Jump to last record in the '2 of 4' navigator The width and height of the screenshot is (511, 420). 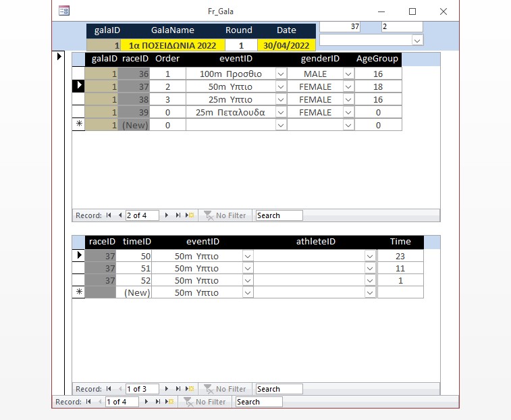[178, 215]
